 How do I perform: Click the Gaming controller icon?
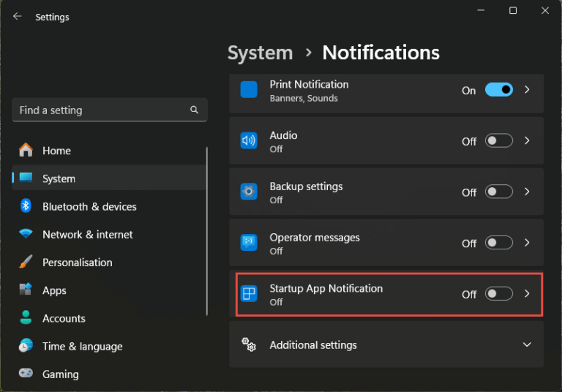coord(26,373)
